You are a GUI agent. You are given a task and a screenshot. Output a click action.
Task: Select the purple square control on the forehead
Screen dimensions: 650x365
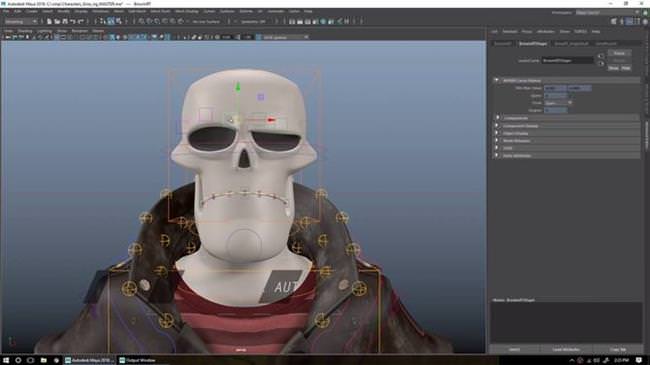[261, 97]
